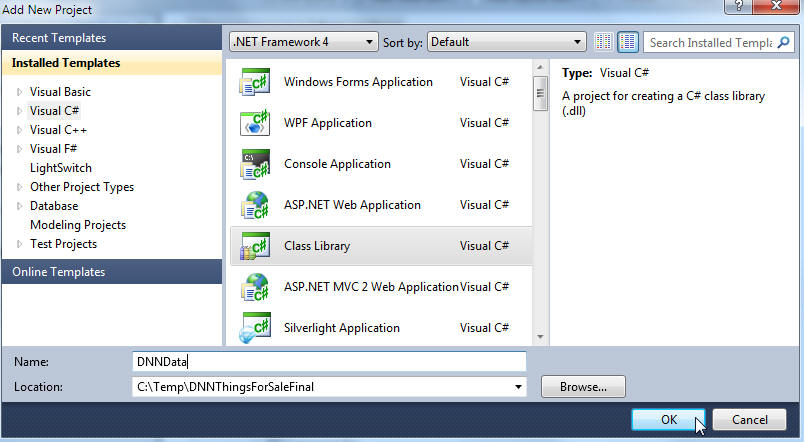Switch to medium icons list view

[x=628, y=42]
